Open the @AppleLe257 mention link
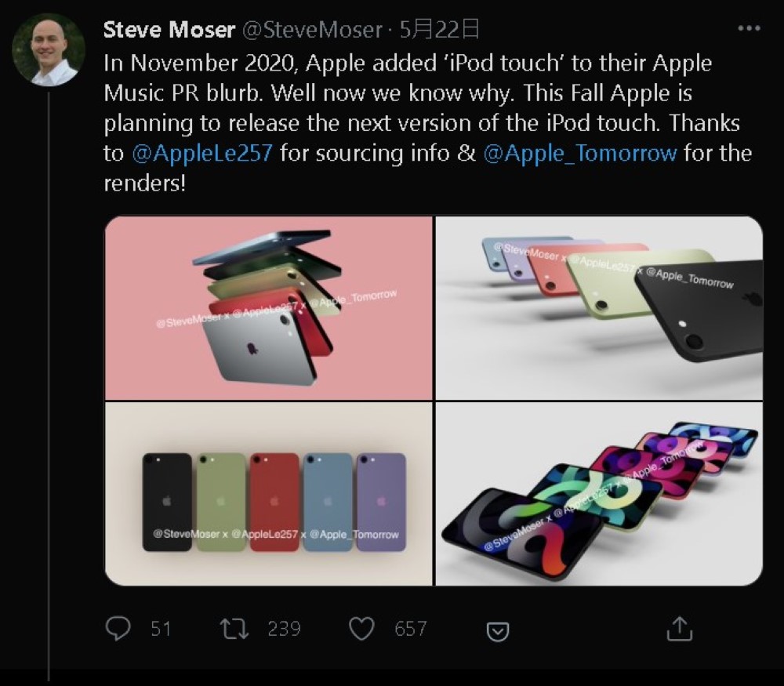The height and width of the screenshot is (686, 784). coord(202,153)
